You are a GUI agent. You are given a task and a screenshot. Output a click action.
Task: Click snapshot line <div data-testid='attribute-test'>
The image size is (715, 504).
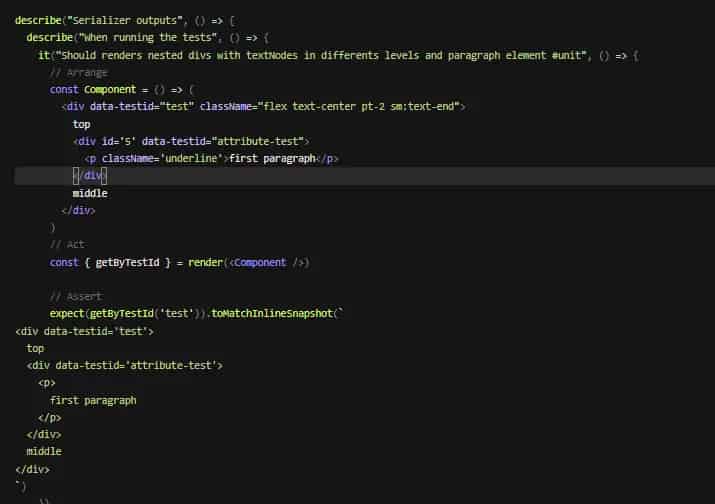124,365
